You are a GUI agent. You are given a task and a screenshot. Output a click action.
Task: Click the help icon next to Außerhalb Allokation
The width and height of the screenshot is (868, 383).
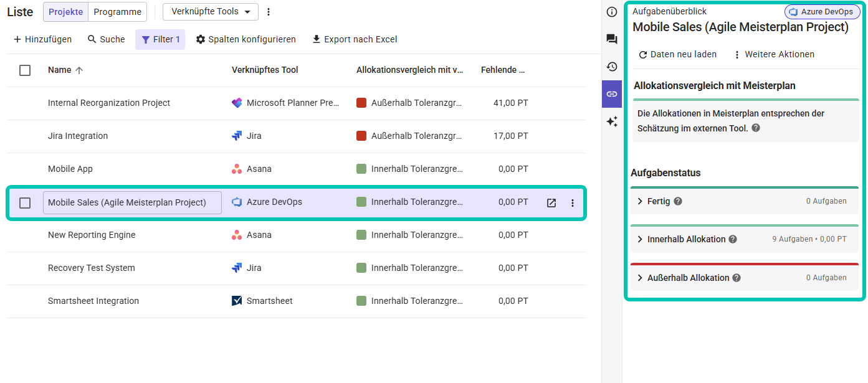737,278
